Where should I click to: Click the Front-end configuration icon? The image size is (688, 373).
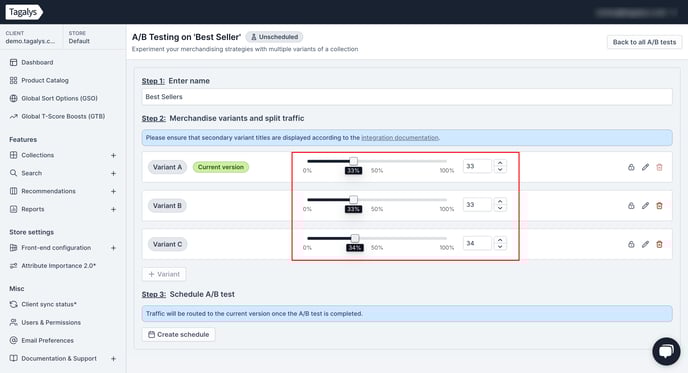[x=14, y=247]
